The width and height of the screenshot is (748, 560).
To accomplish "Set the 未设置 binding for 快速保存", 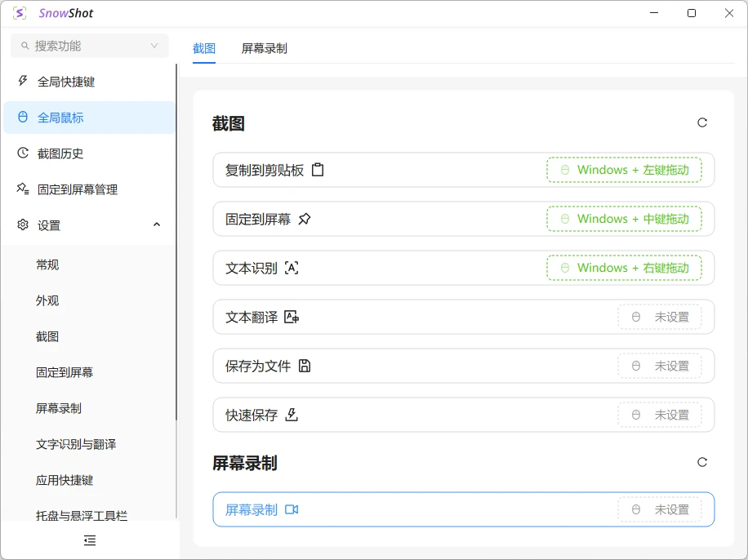I will click(660, 415).
